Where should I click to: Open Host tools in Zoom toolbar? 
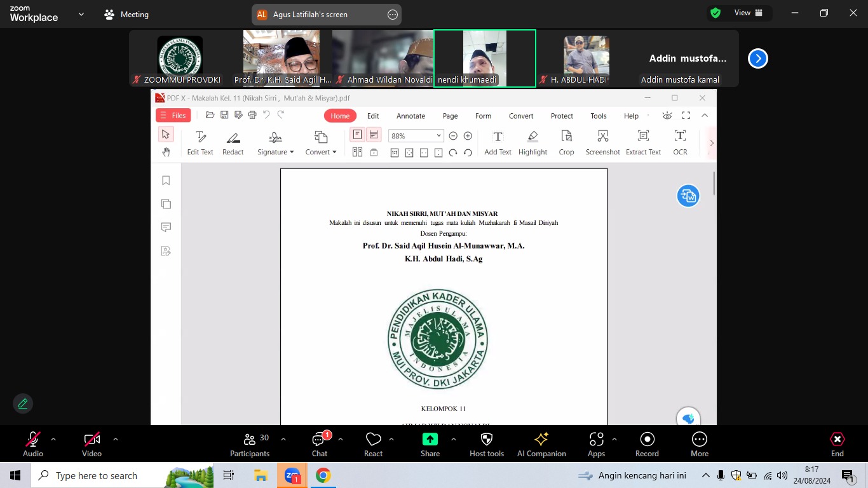tap(486, 444)
